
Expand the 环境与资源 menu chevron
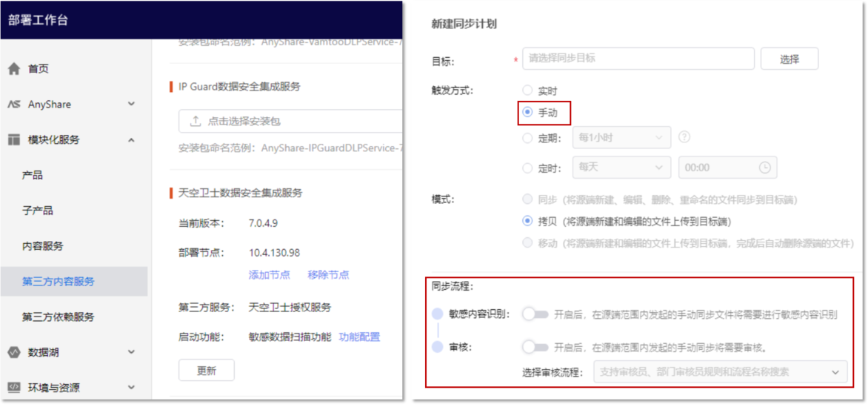(131, 387)
